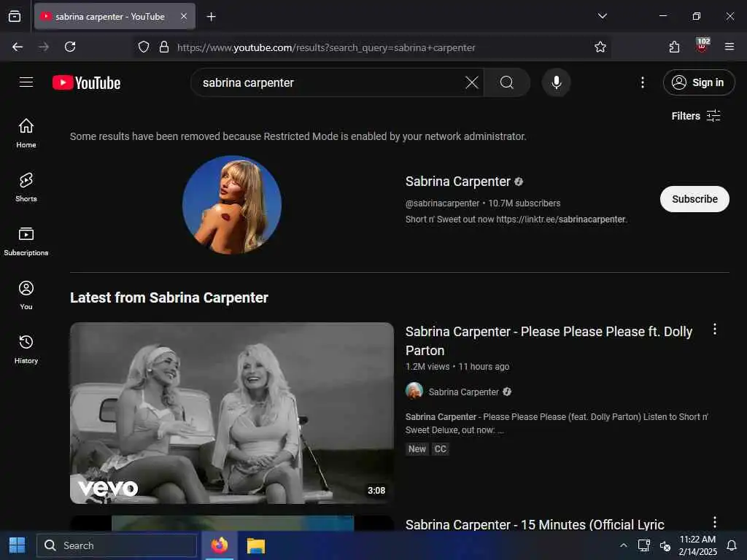Viewport: 747px width, 560px height.
Task: Clear the search query with X
Action: [x=472, y=83]
